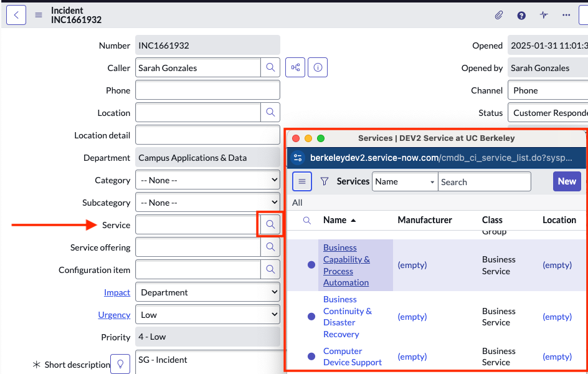Click the Configuration item input field
Screen dimensions: 588x374
click(x=198, y=269)
